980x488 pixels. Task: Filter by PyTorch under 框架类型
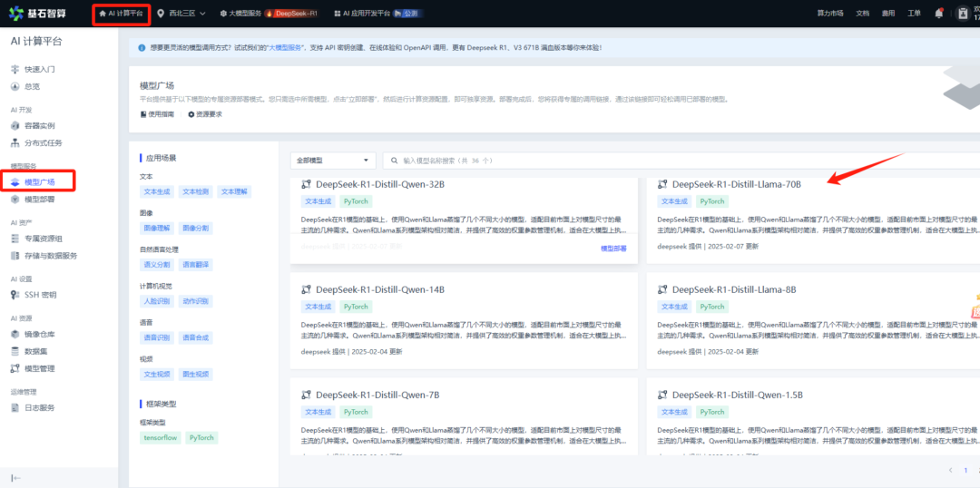pyautogui.click(x=201, y=438)
